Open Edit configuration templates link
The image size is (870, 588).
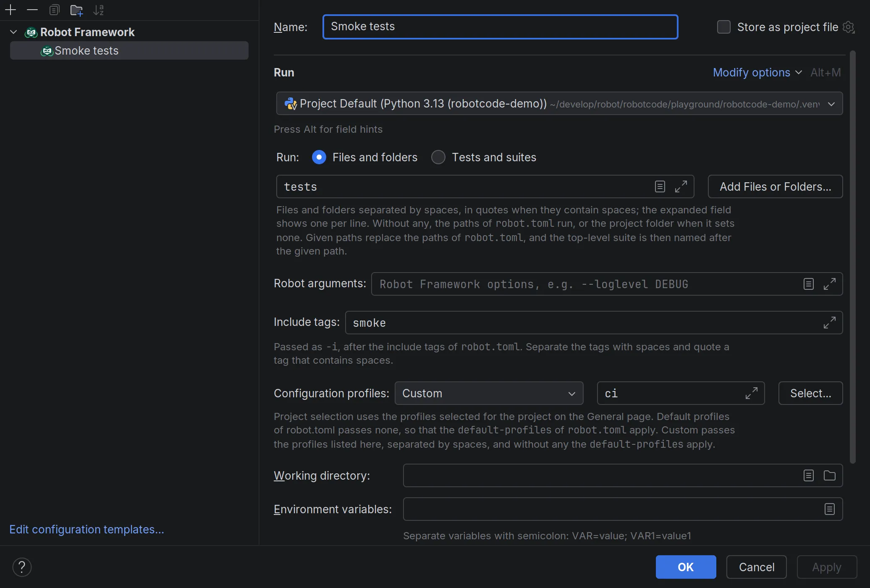(x=86, y=529)
